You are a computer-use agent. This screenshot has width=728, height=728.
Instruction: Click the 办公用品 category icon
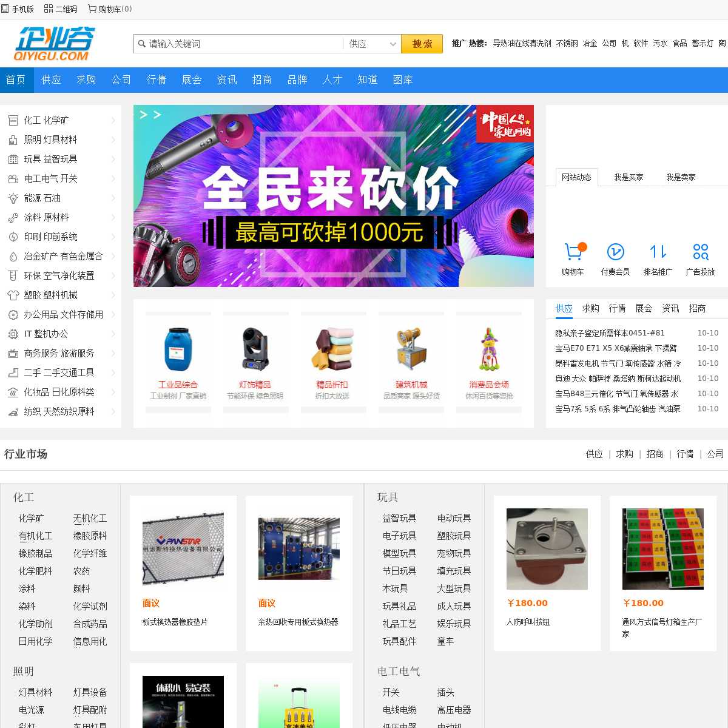[x=13, y=314]
